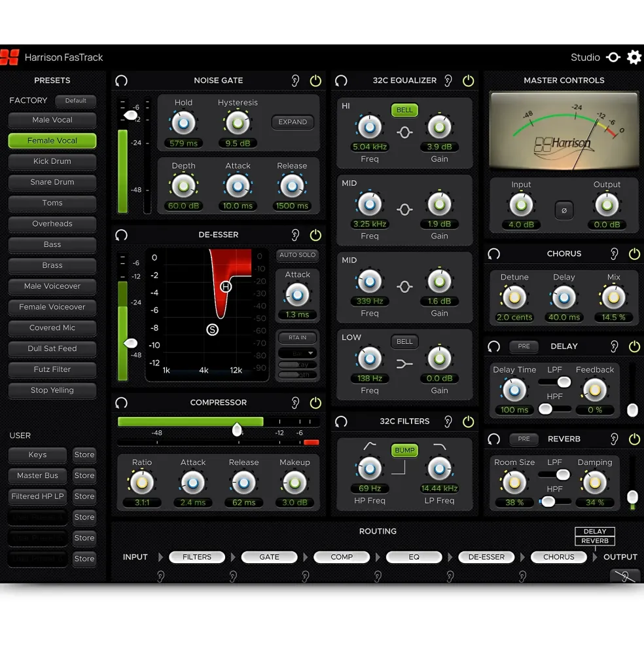Click Delay LPF slider handle
This screenshot has width=644, height=645.
click(x=563, y=382)
